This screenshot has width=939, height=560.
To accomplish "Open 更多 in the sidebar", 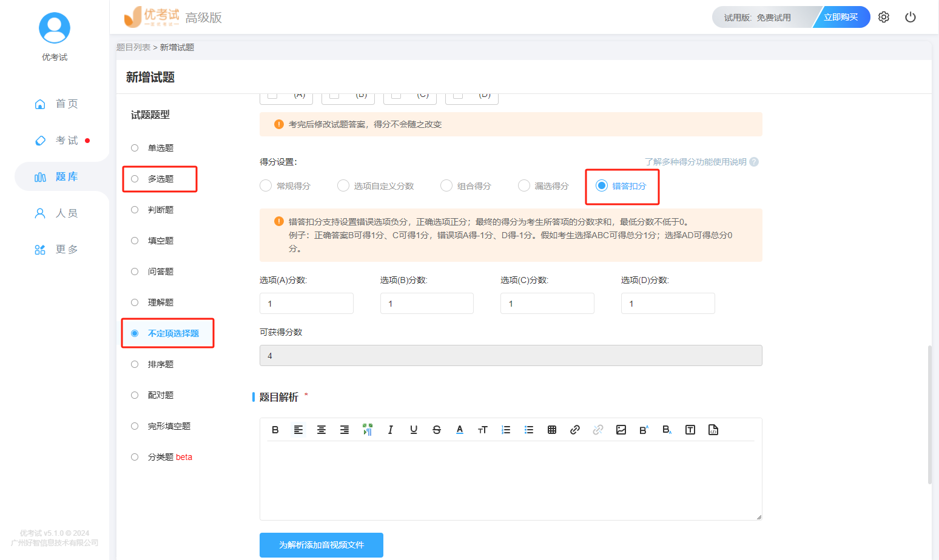I will pyautogui.click(x=56, y=249).
